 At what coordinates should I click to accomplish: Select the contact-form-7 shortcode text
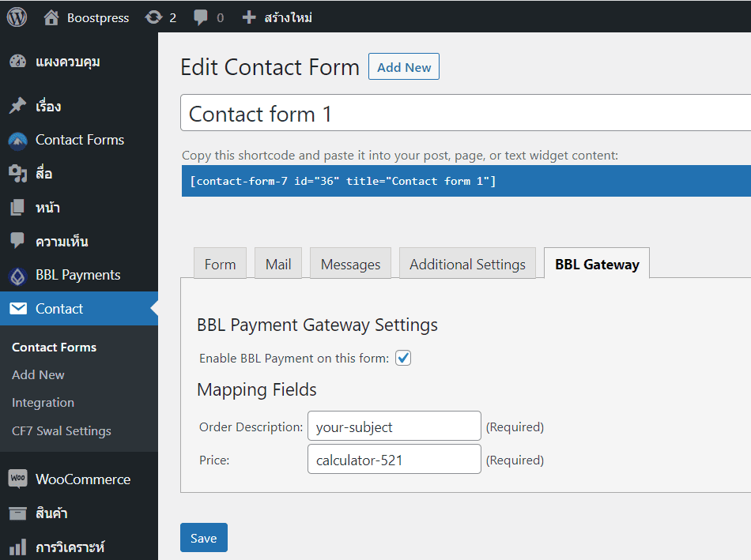[343, 181]
